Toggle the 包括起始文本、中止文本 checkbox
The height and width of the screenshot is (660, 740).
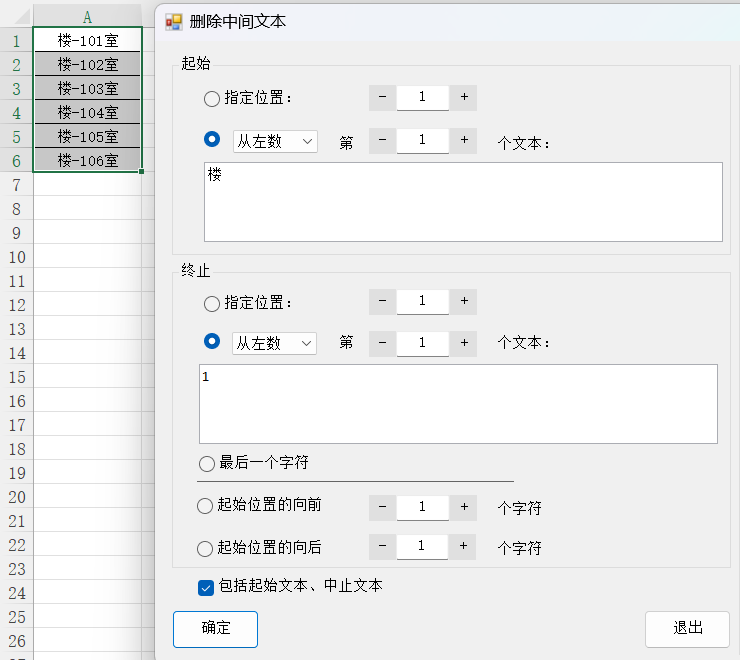206,587
